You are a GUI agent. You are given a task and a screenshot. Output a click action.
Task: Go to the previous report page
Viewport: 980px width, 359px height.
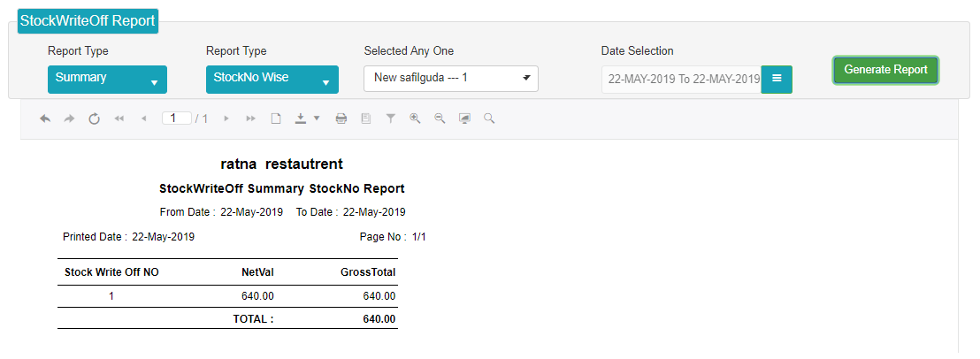click(144, 118)
